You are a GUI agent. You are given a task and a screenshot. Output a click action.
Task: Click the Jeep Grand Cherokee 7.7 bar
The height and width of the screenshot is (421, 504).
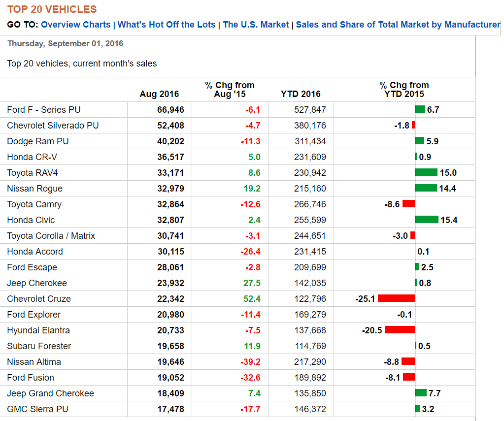coord(421,393)
